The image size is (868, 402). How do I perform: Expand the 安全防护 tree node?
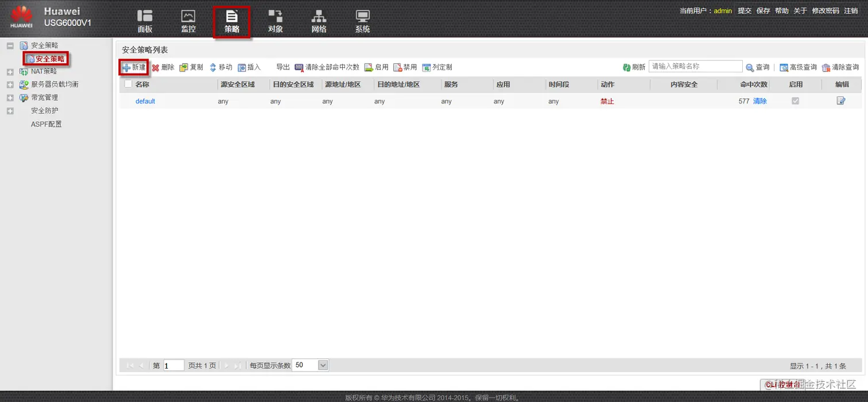tap(10, 111)
